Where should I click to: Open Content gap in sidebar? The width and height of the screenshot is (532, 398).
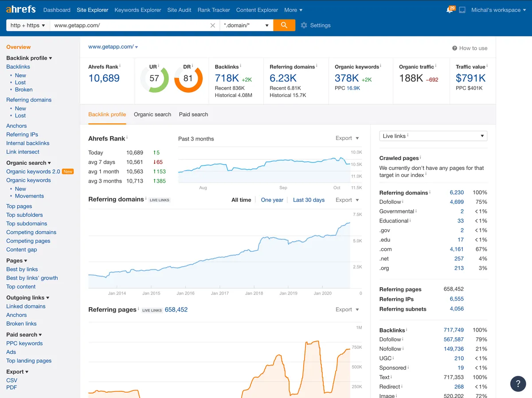22,250
